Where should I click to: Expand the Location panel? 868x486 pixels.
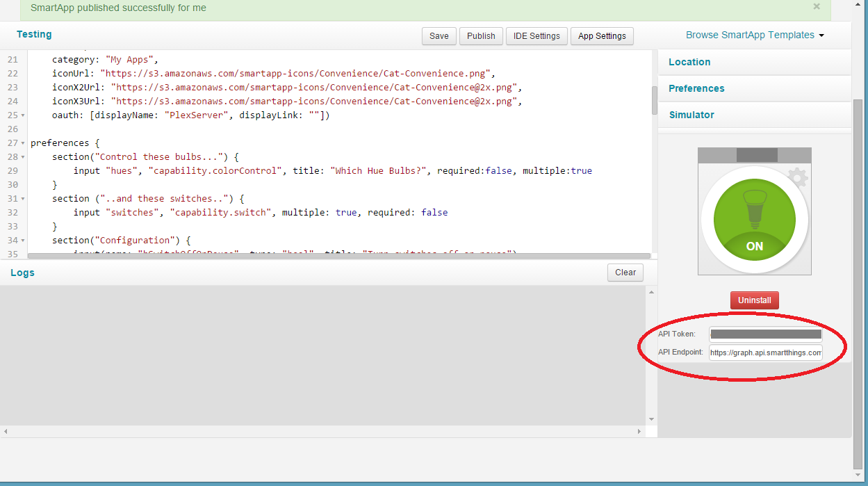[x=755, y=62]
